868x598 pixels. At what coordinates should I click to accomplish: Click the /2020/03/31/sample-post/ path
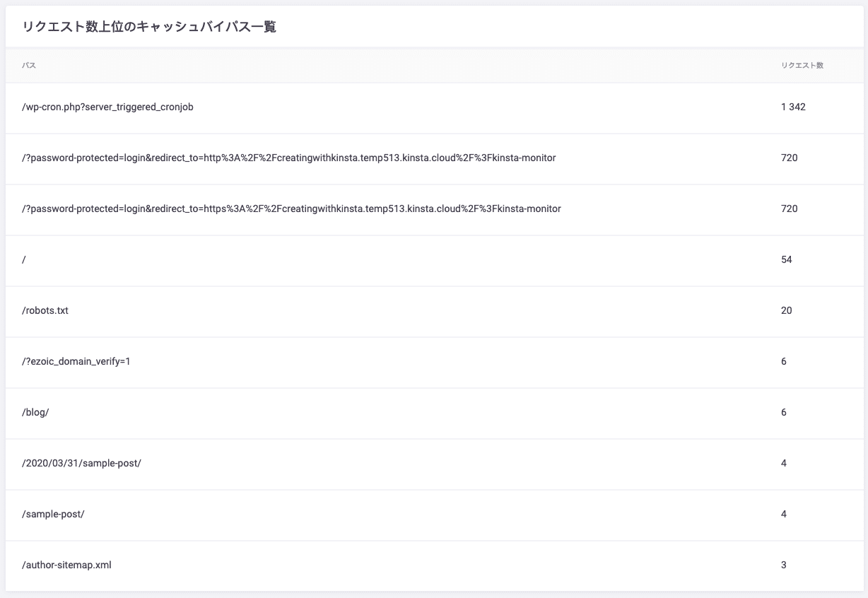(x=81, y=464)
